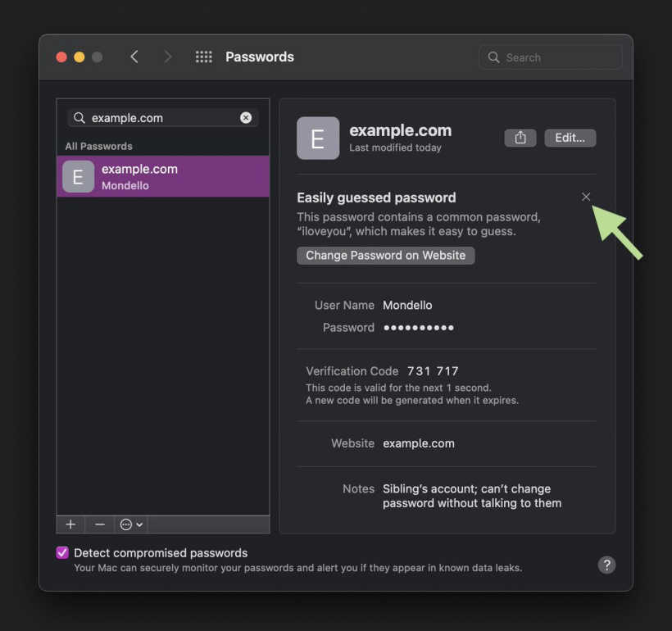Click the share password icon

click(520, 138)
